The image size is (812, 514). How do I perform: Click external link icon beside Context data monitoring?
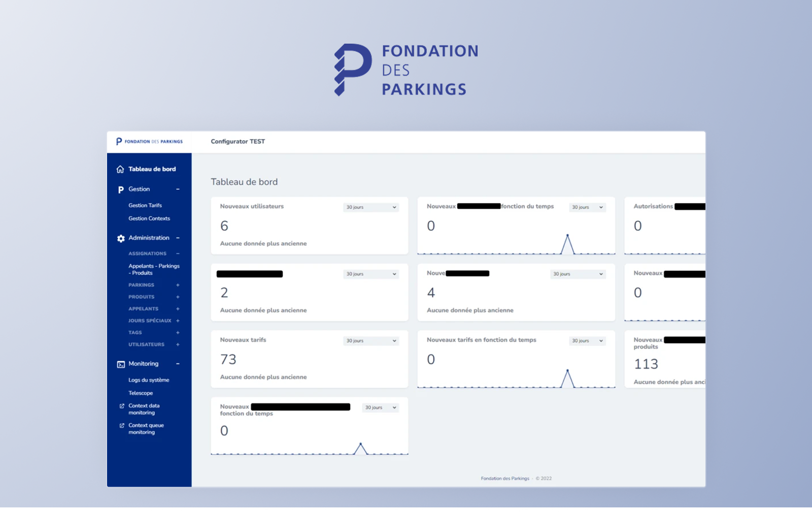122,406
